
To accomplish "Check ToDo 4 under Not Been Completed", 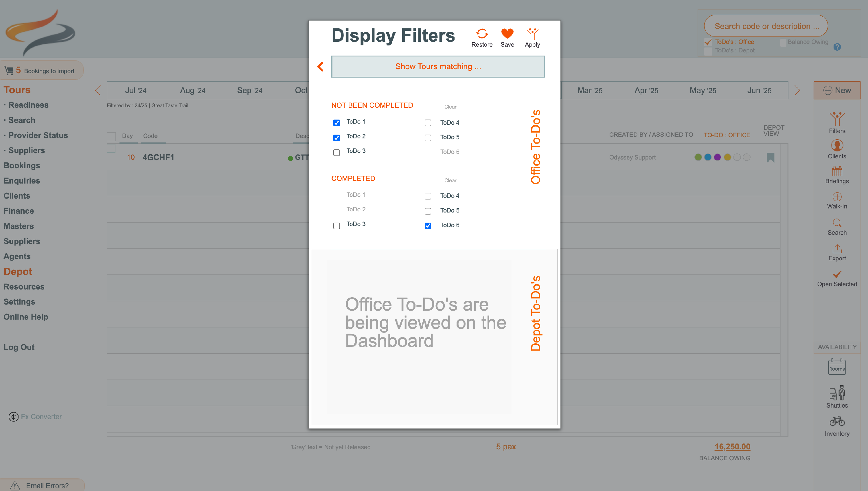I will point(428,123).
